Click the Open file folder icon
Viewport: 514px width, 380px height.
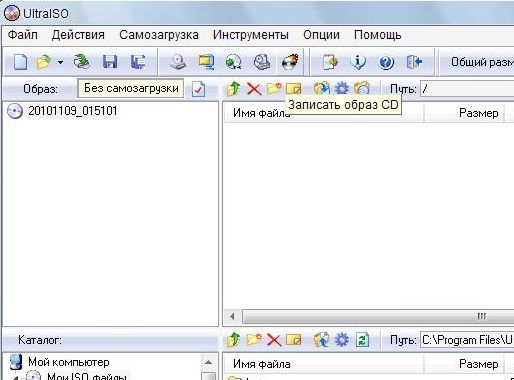pyautogui.click(x=44, y=62)
